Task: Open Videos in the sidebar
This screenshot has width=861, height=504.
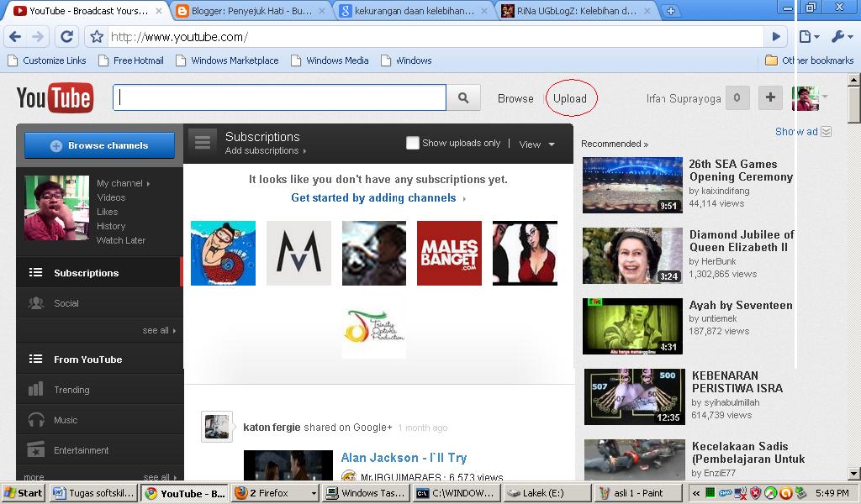Action: [112, 197]
